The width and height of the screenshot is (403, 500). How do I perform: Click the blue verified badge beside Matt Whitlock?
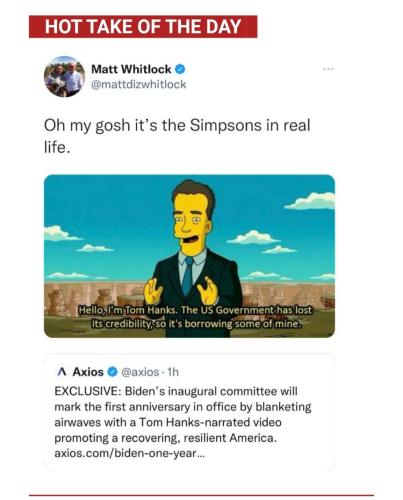180,69
